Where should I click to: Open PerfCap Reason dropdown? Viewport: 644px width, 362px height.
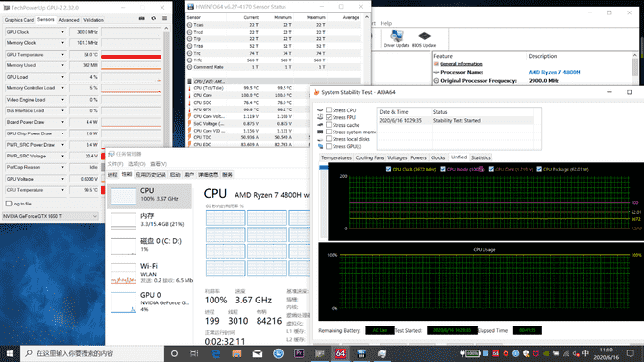62,167
